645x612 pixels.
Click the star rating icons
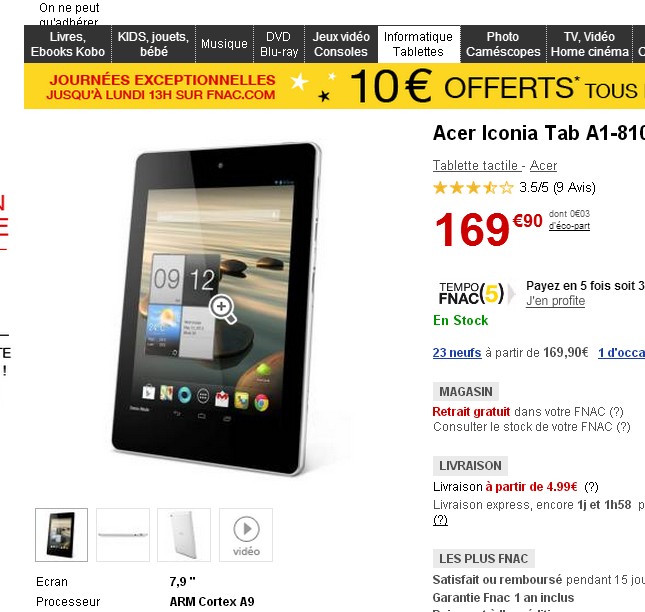[473, 188]
